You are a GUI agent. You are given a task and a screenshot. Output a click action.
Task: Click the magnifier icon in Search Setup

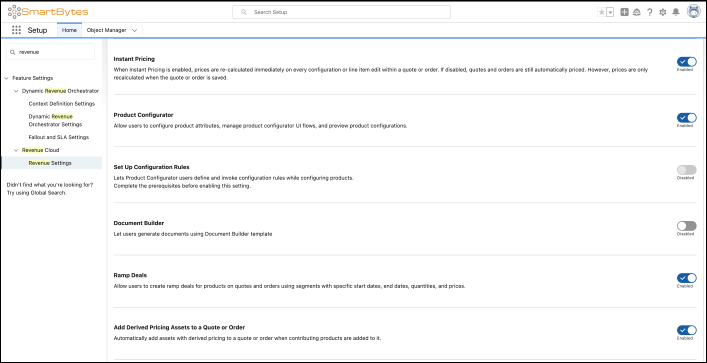(244, 12)
